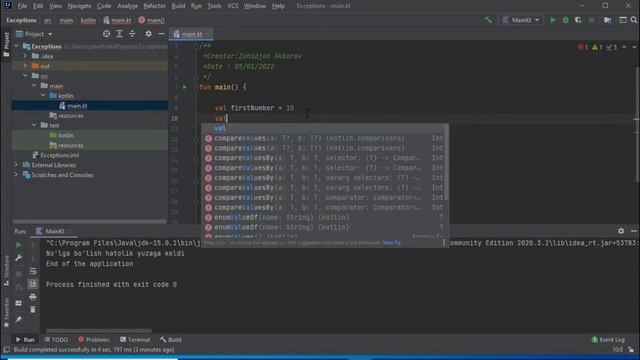Open the Refactor menu
The width and height of the screenshot is (640, 360).
coord(154,6)
